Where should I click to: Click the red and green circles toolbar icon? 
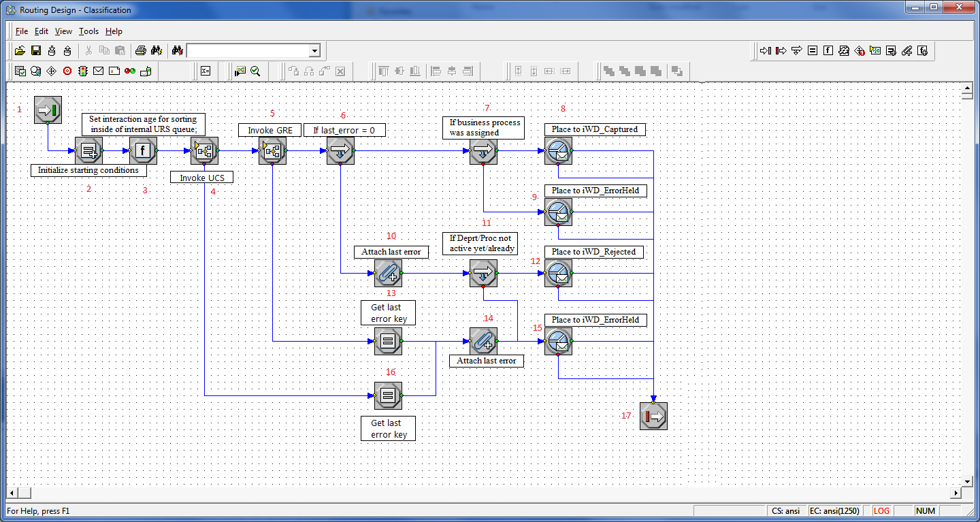[x=130, y=71]
